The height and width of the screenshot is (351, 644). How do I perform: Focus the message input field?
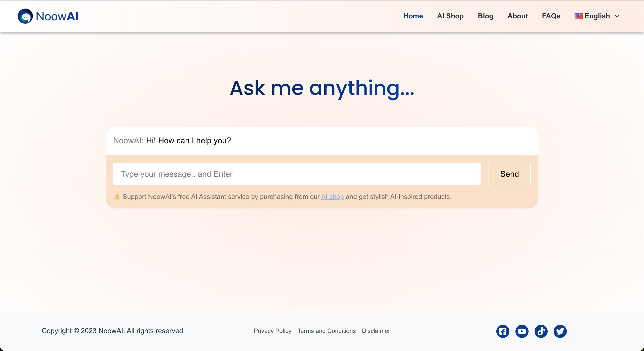(x=297, y=174)
